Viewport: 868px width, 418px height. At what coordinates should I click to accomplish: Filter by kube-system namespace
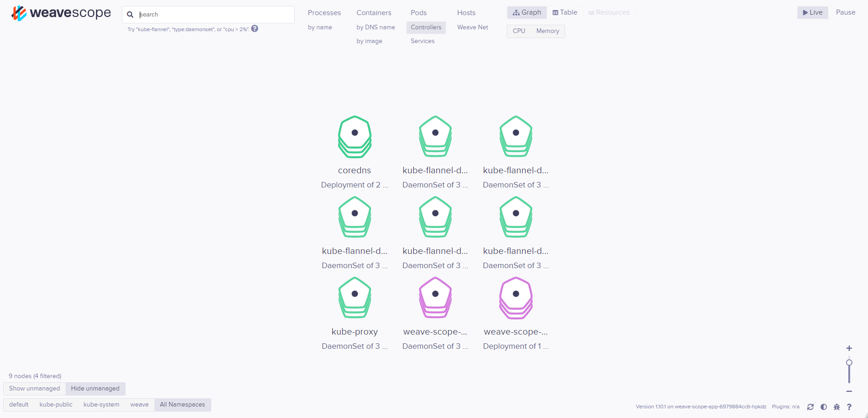click(x=101, y=405)
